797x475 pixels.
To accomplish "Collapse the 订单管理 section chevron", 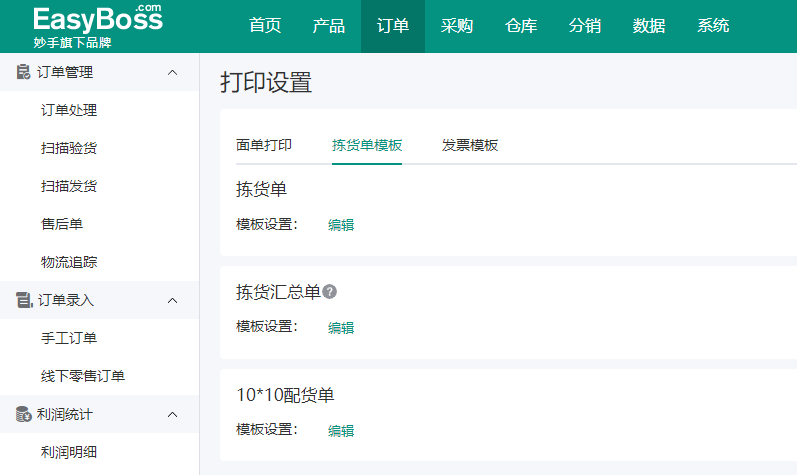I will [x=173, y=72].
